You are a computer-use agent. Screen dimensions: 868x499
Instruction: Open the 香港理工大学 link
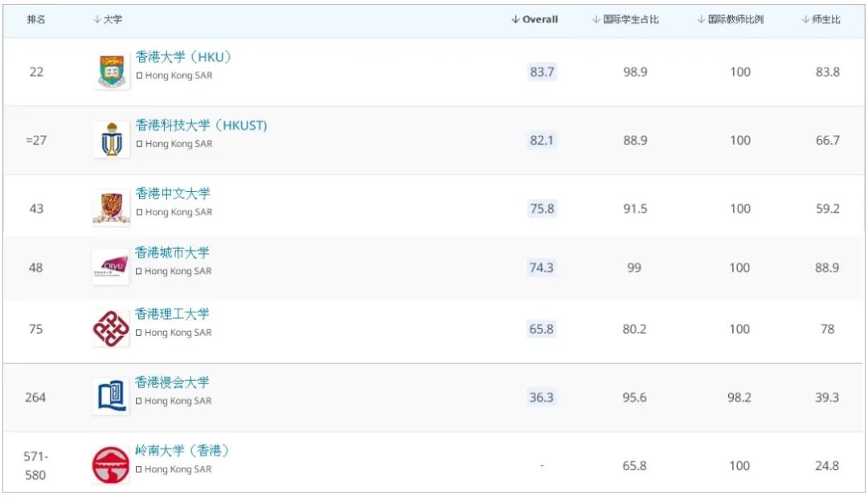point(172,314)
